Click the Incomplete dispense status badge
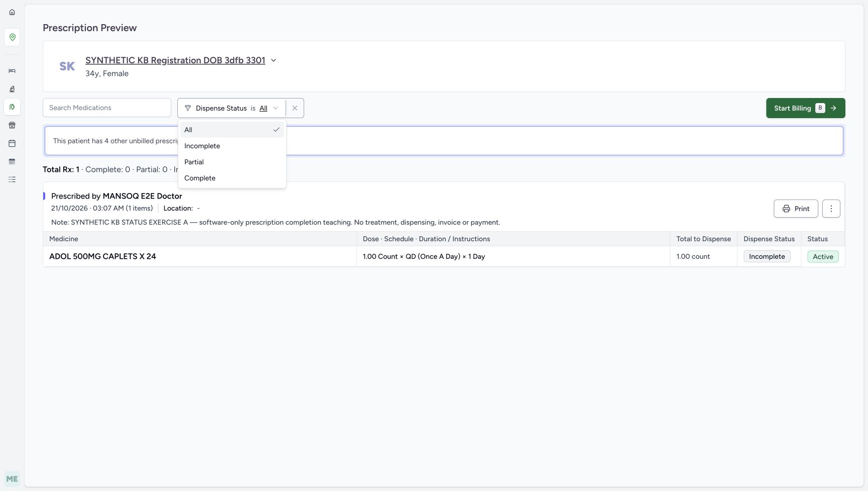This screenshot has width=868, height=491. [x=767, y=256]
